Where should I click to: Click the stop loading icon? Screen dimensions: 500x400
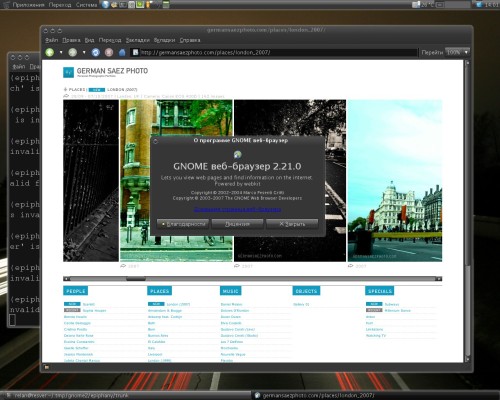click(109, 52)
